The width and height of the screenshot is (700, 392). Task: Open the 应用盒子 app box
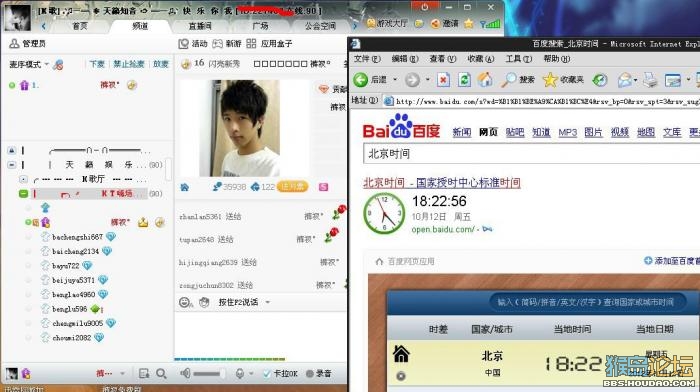pyautogui.click(x=269, y=43)
